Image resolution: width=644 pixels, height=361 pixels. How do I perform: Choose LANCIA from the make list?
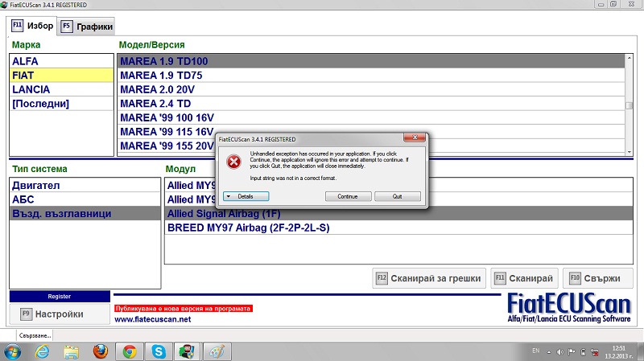point(31,89)
